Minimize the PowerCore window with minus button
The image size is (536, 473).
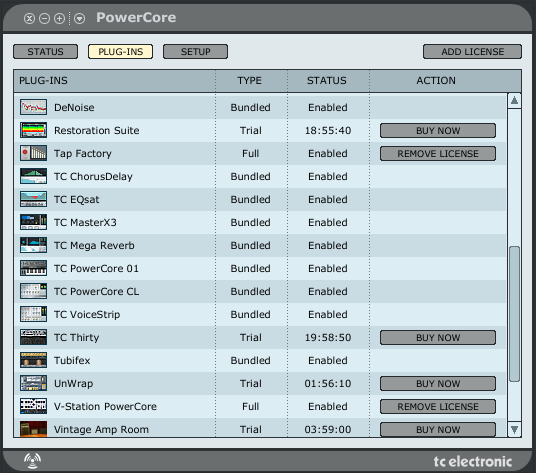coord(44,18)
